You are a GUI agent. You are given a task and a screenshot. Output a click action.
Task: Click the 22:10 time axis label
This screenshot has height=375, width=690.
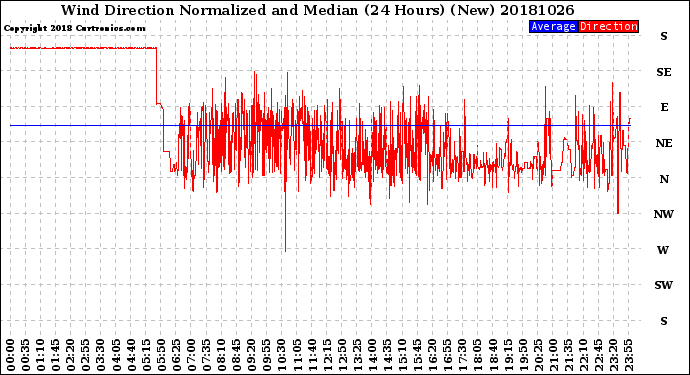[583, 355]
